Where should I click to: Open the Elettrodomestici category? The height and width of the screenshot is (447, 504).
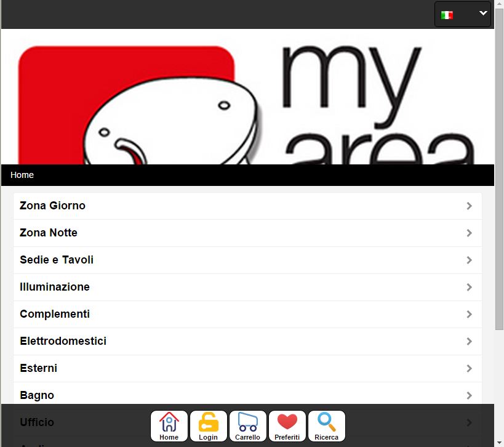pyautogui.click(x=247, y=341)
